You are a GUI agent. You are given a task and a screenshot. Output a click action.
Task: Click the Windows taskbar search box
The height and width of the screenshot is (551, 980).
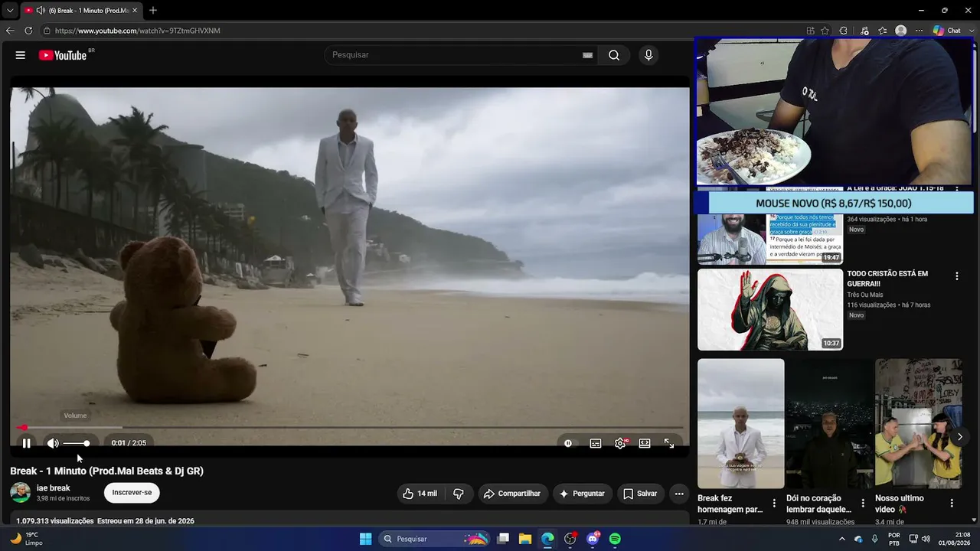tap(434, 539)
